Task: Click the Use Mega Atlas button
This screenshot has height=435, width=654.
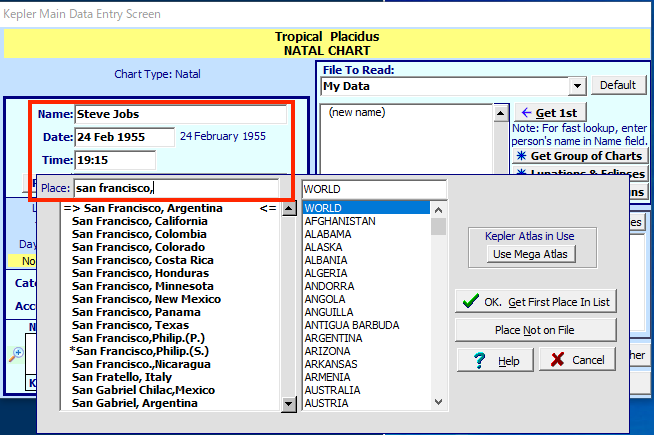Action: coord(531,254)
